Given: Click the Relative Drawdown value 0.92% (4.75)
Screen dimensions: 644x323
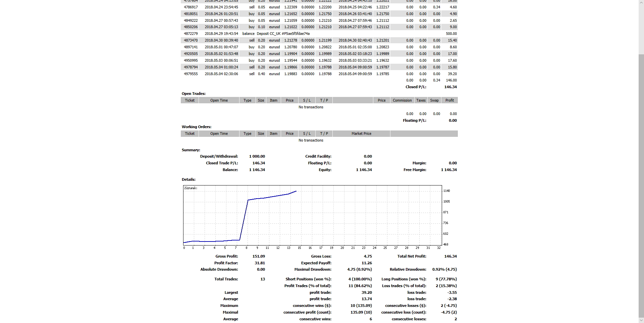Looking at the screenshot, I should 444,269.
